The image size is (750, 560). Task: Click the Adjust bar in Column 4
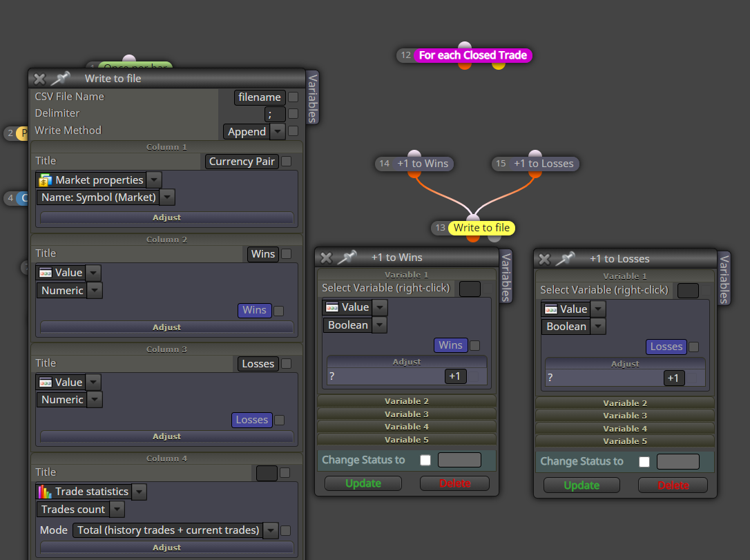pos(166,548)
